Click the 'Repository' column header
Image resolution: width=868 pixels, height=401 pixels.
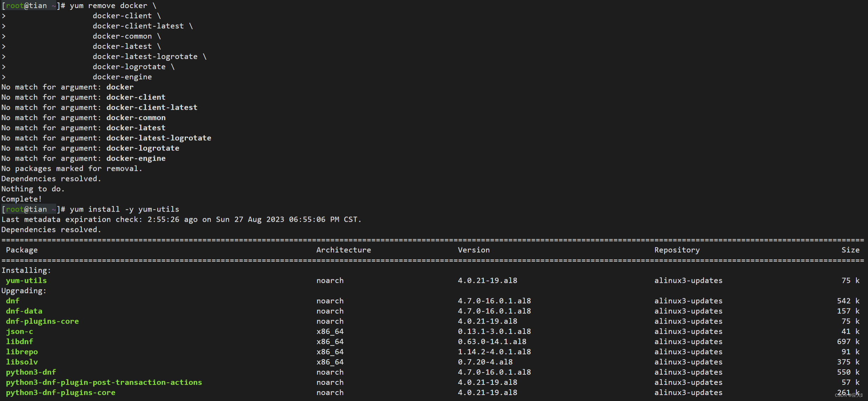click(x=677, y=250)
